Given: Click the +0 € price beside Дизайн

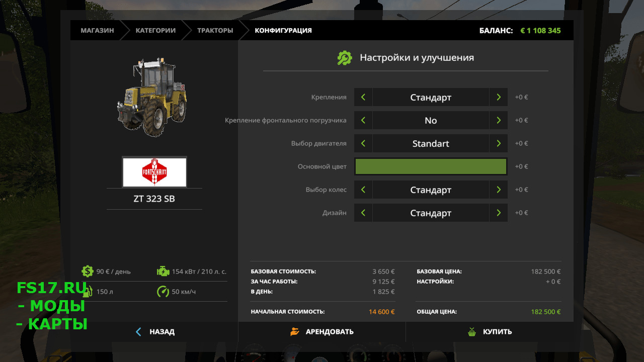Looking at the screenshot, I should coord(521,213).
